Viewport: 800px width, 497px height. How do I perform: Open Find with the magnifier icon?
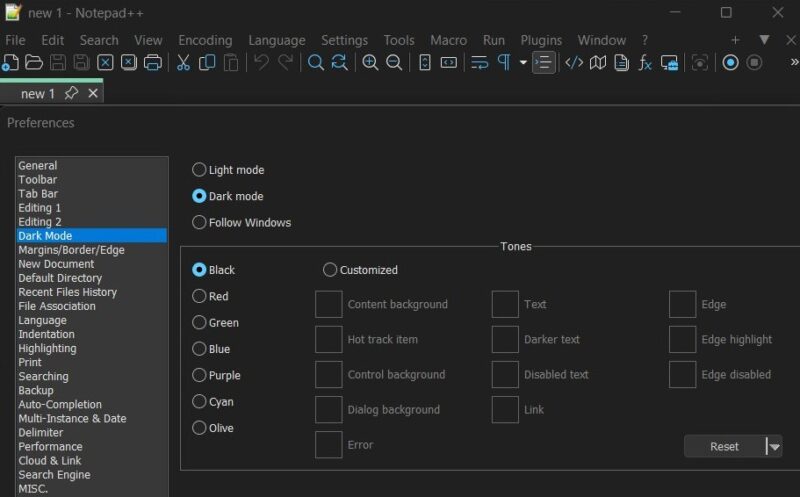click(x=316, y=63)
